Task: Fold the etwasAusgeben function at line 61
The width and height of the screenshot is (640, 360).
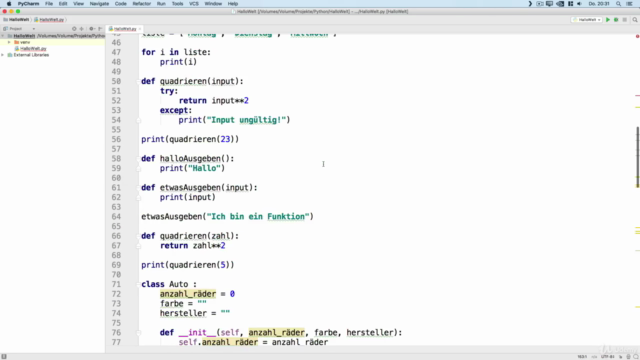Action: 138,187
